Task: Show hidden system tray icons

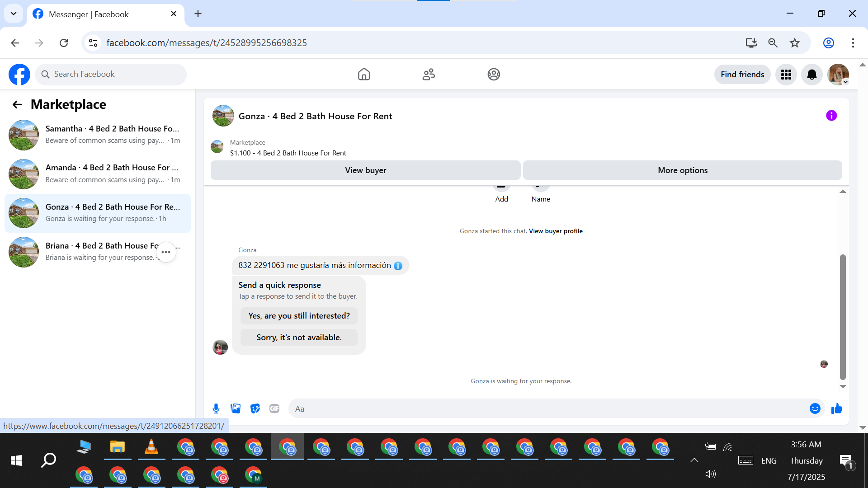Action: pyautogui.click(x=694, y=460)
